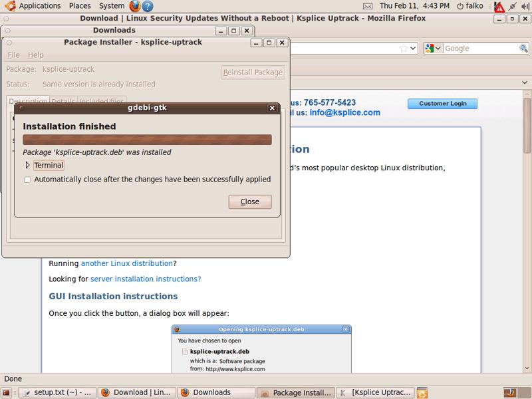The image size is (532, 399).
Task: Open the URL bar history dropdown arrow
Action: [x=413, y=49]
